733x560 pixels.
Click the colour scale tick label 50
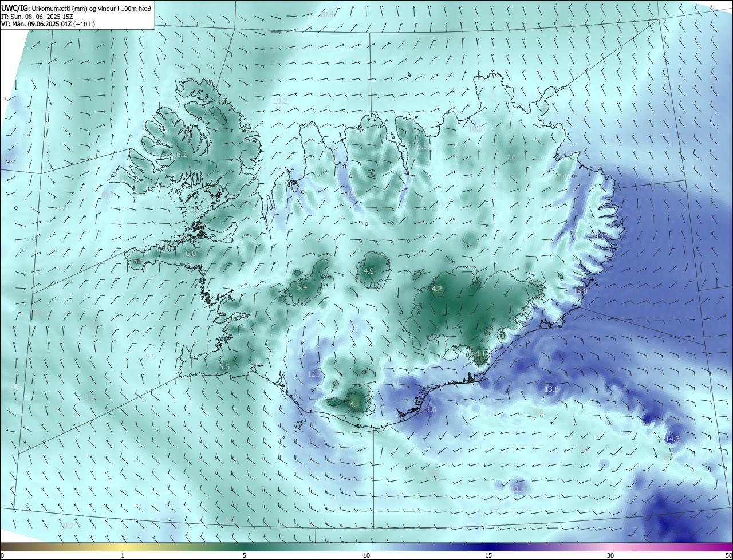coord(728,555)
